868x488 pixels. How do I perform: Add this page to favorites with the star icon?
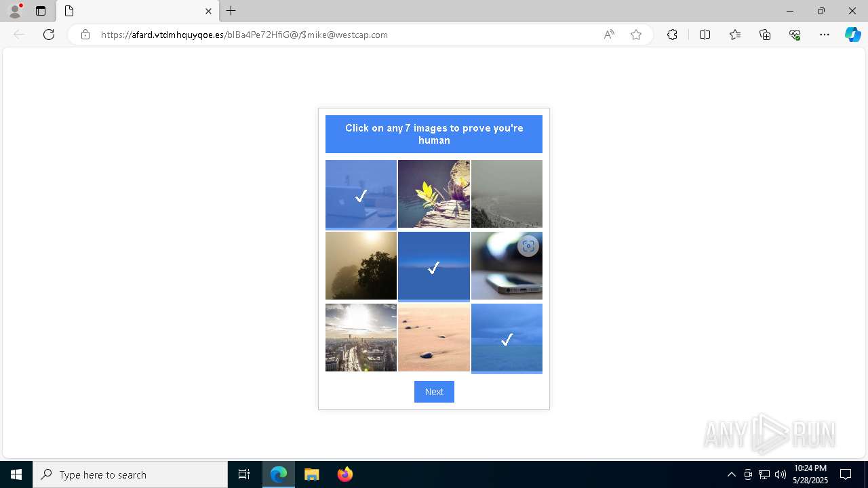click(x=636, y=35)
